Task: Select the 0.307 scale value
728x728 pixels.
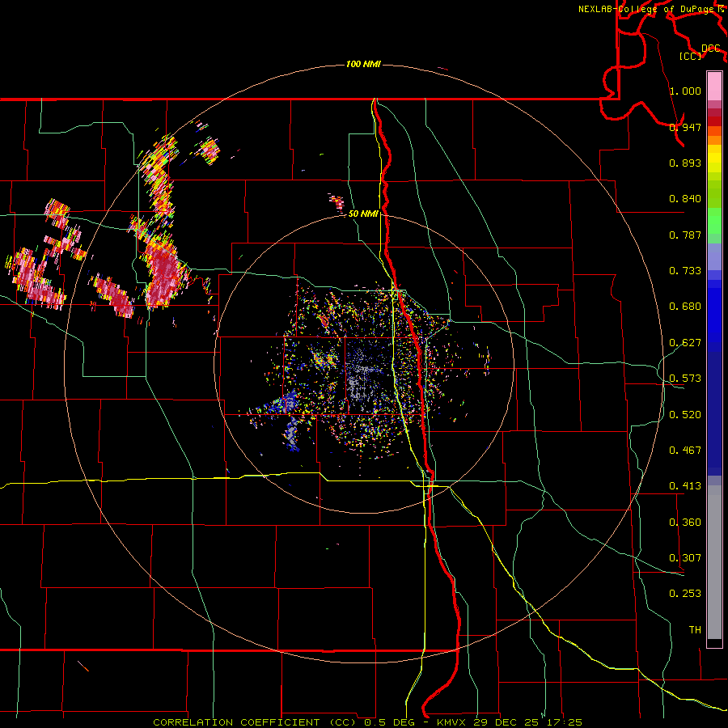Action: [x=685, y=558]
